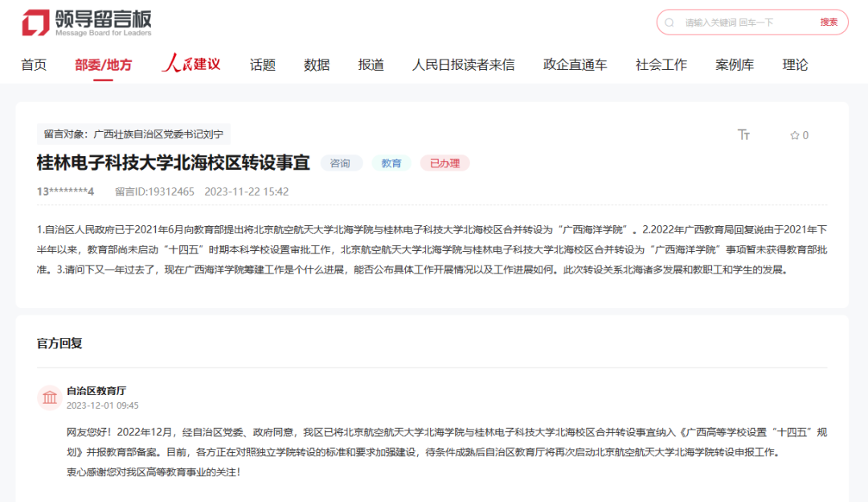
Task: Click the line 衷心感谢您对我区高等教育事业的关注!
Action: [154, 472]
